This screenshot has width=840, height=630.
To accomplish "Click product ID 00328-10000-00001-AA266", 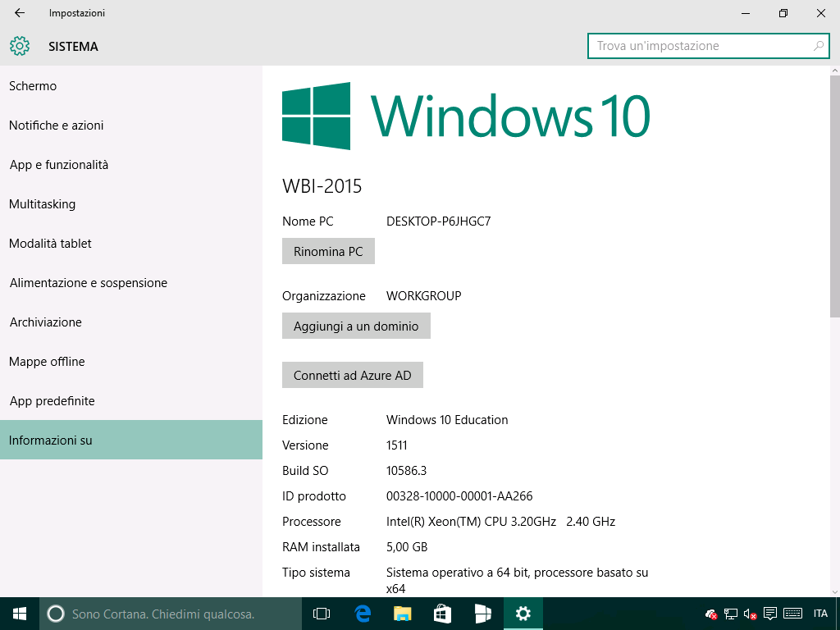I will [x=459, y=496].
